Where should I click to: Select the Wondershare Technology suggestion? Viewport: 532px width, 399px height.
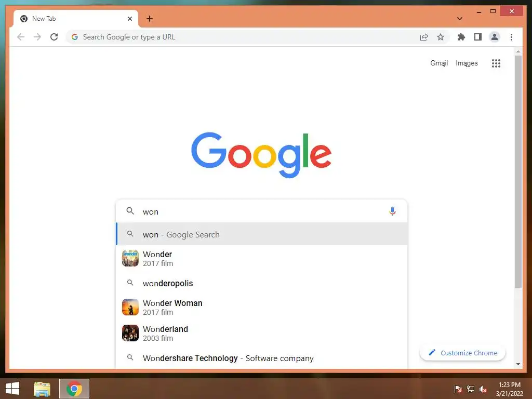pyautogui.click(x=262, y=358)
